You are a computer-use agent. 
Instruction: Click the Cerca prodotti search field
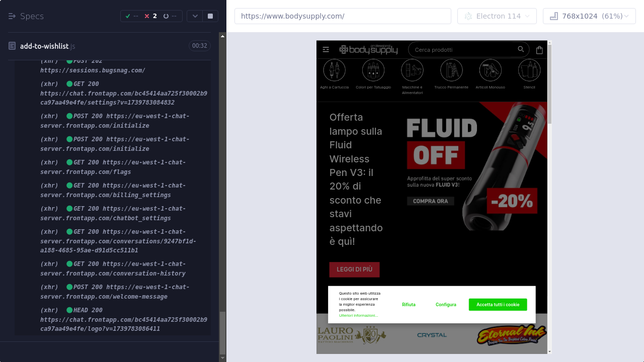[x=463, y=50]
